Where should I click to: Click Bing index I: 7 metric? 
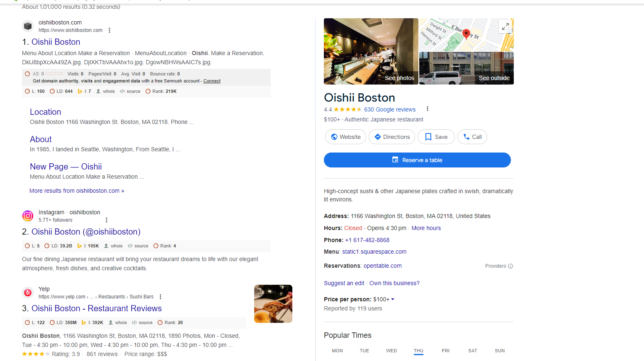(84, 91)
